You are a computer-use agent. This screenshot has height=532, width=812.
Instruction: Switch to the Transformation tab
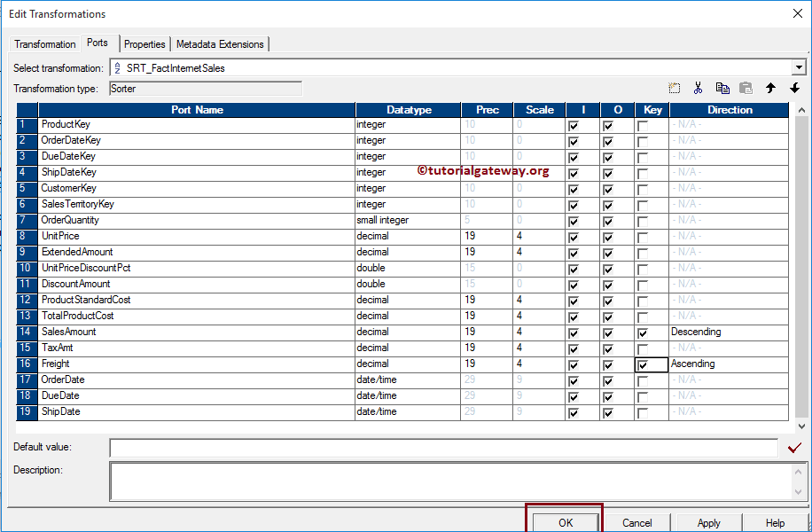(x=44, y=44)
